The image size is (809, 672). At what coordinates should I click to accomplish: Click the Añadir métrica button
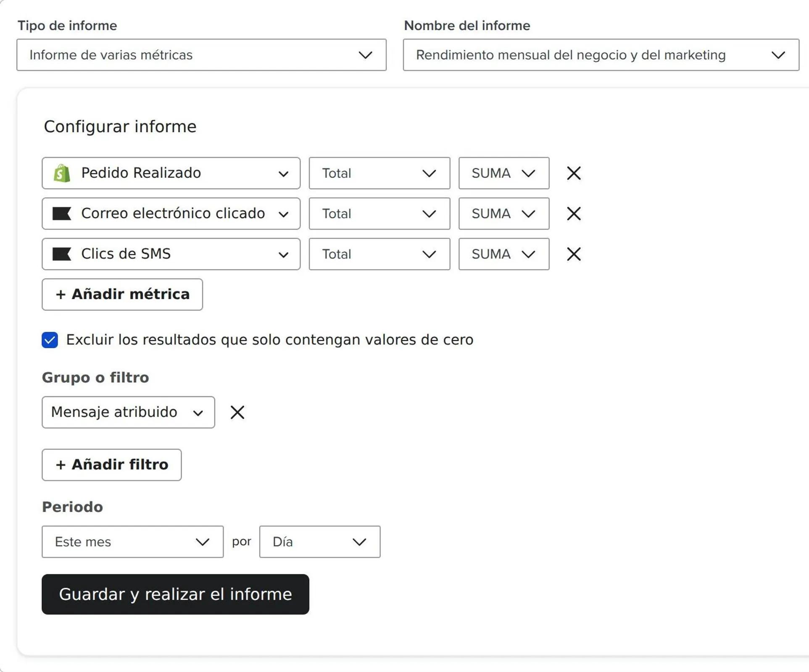click(x=122, y=294)
